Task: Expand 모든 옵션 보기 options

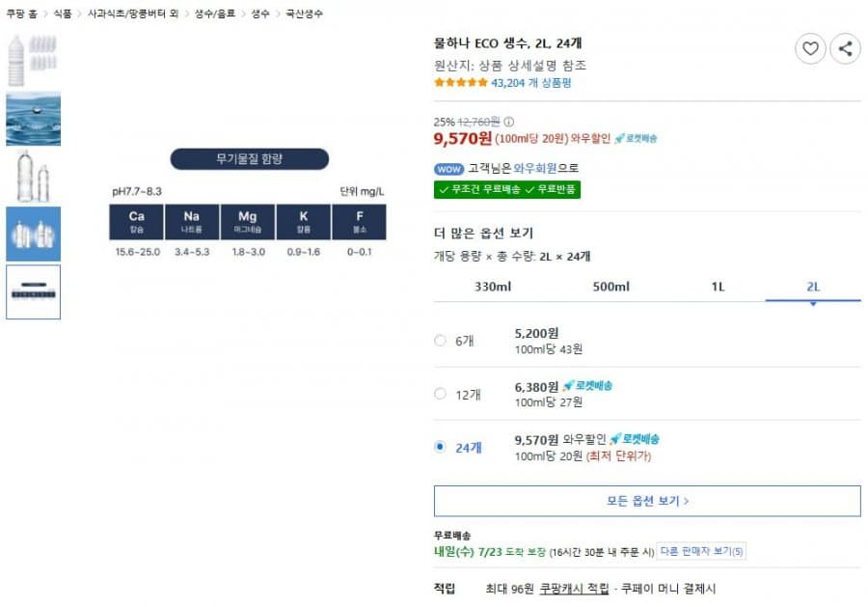Action: pyautogui.click(x=647, y=501)
